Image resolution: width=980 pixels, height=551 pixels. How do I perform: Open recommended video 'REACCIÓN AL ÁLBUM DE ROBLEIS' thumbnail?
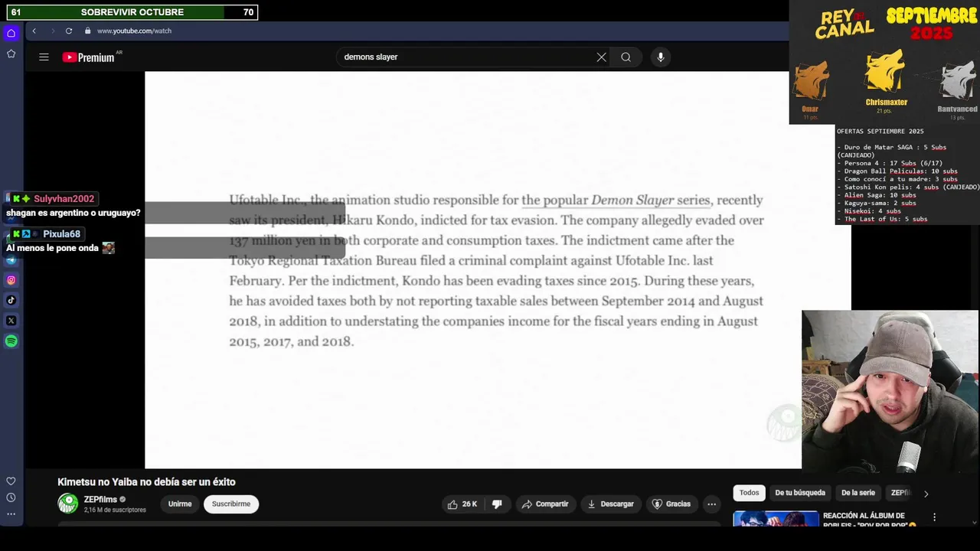tap(776, 519)
